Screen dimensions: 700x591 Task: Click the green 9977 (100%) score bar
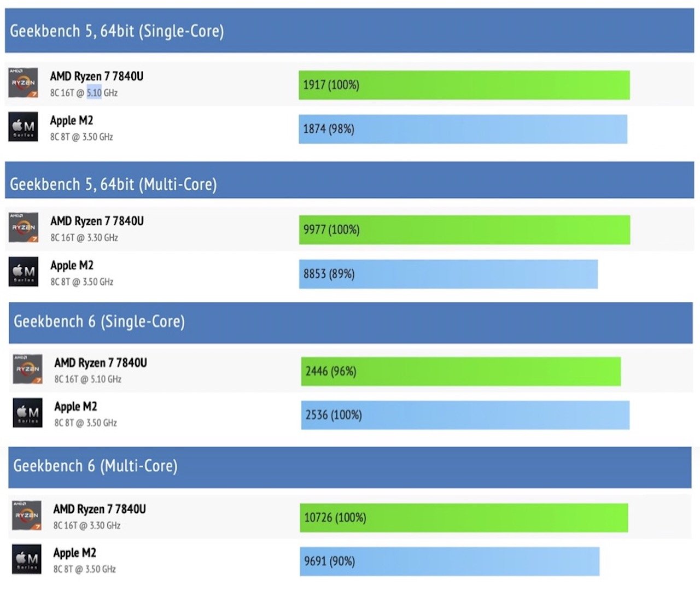pyautogui.click(x=464, y=230)
